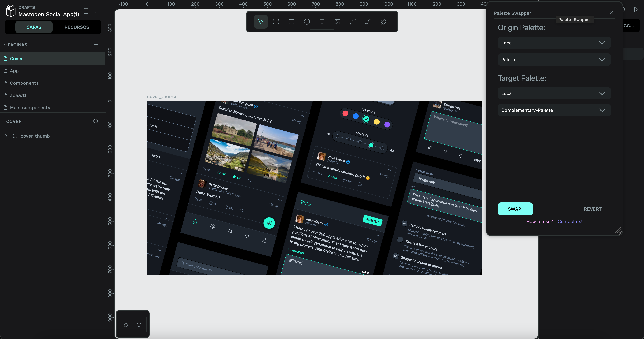Switch to the CAPAS tab
The width and height of the screenshot is (644, 339).
pos(34,27)
